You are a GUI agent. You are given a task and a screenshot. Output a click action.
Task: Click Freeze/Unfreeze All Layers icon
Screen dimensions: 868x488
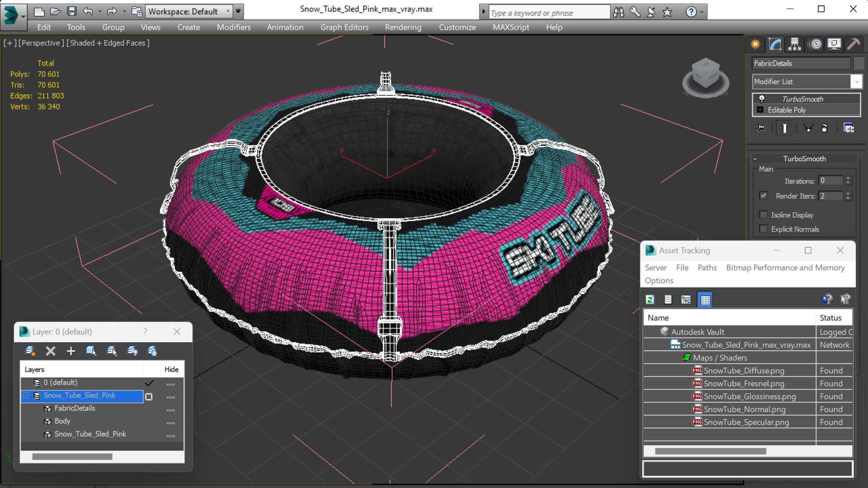(153, 351)
